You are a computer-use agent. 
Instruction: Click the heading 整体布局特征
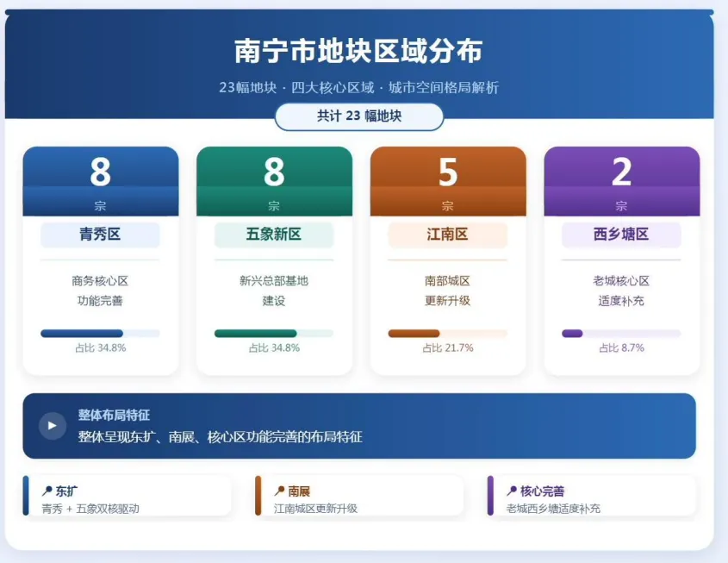click(115, 416)
